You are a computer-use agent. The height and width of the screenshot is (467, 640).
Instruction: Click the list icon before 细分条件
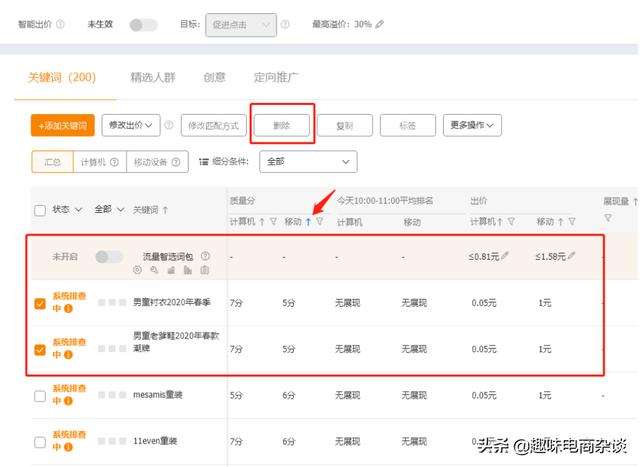pos(204,162)
